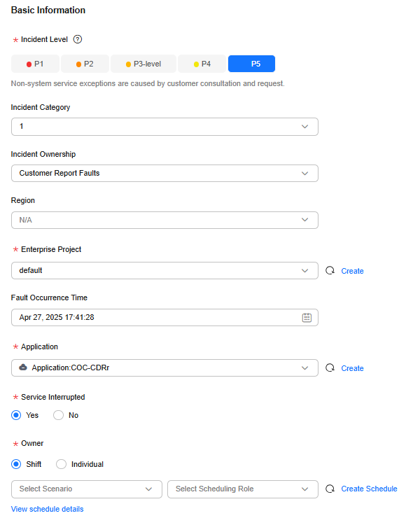Select the P1 incident level
Viewport: 420px width, 525px height.
[35, 64]
